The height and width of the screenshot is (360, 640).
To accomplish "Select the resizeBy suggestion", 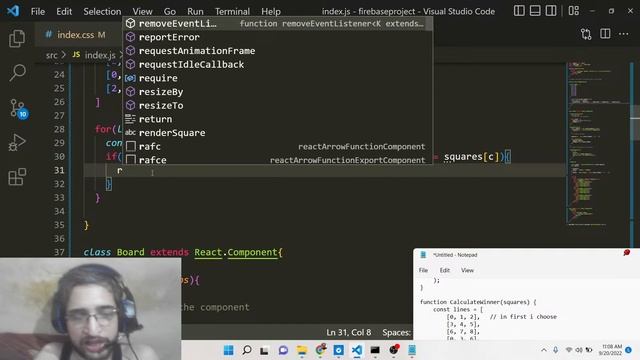I will point(277,92).
